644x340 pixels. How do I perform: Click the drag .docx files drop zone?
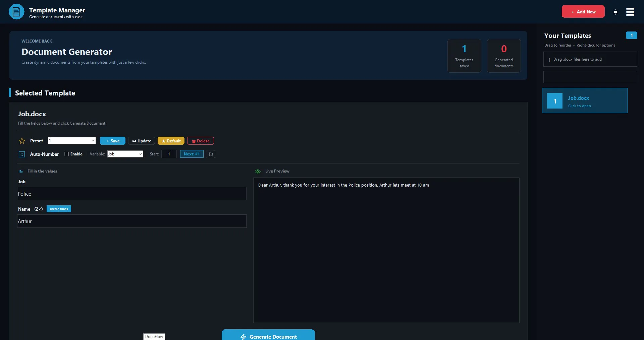590,59
